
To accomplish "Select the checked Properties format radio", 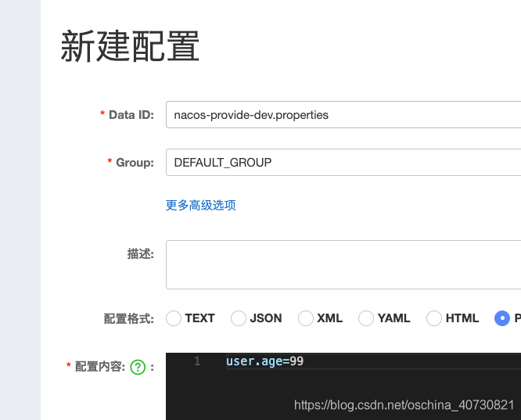I will [502, 318].
